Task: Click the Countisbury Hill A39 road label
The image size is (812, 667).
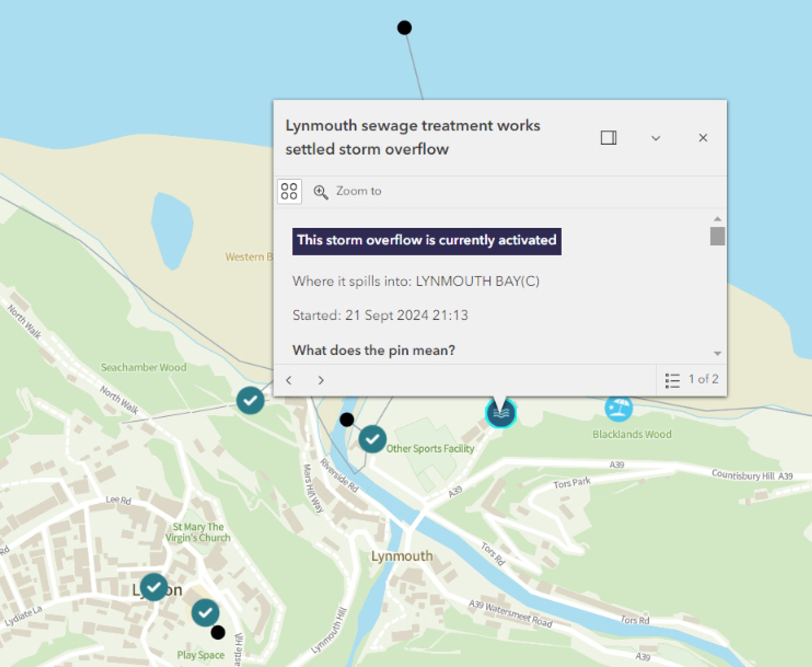Action: 752,475
